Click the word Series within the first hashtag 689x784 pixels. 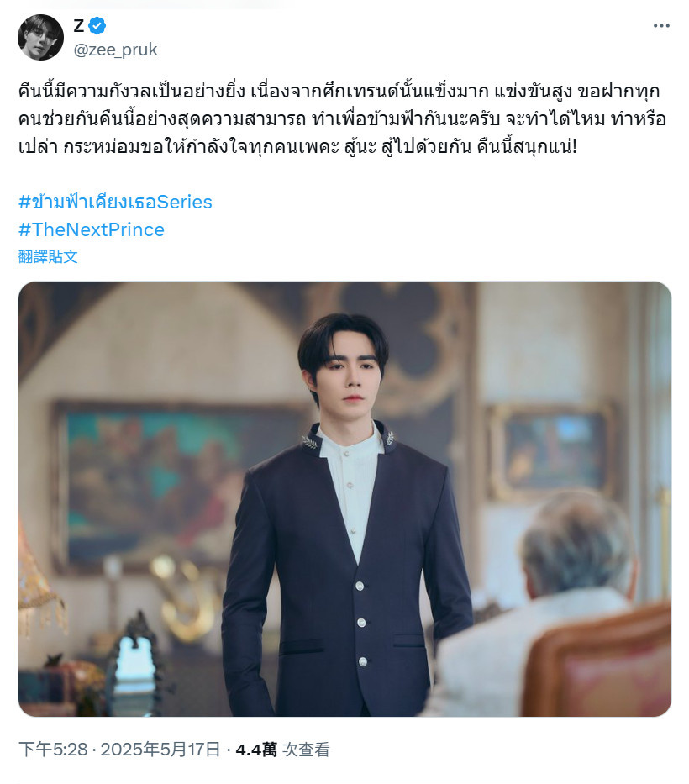pos(185,202)
